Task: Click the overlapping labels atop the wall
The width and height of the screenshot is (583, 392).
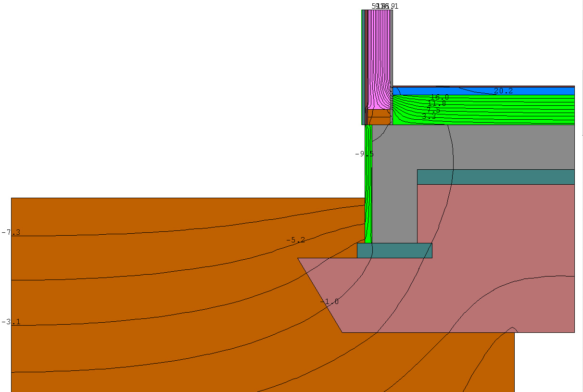Action: point(385,6)
